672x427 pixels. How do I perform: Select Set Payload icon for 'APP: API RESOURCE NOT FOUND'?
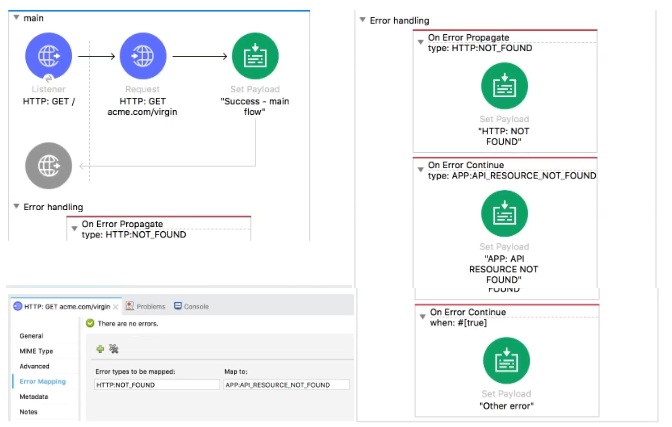coord(505,214)
